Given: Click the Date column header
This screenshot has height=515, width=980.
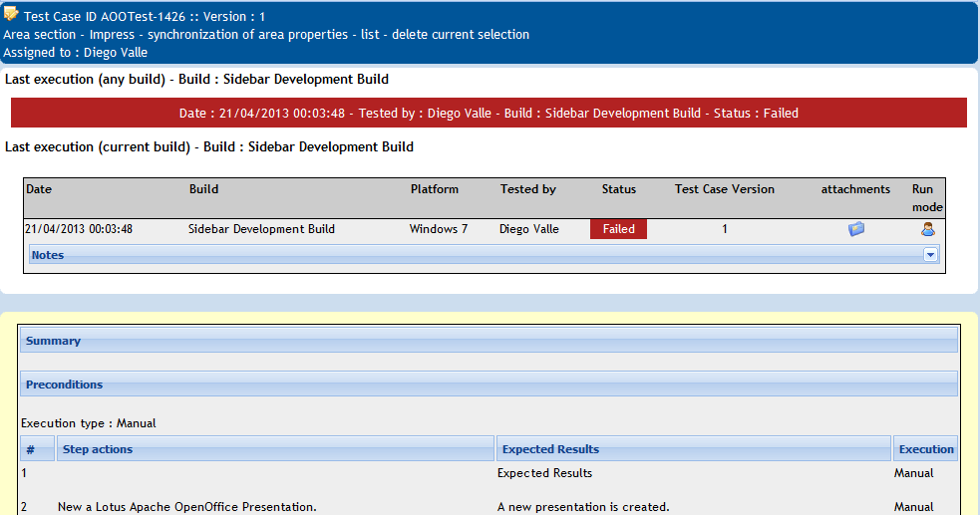Looking at the screenshot, I should (x=39, y=189).
